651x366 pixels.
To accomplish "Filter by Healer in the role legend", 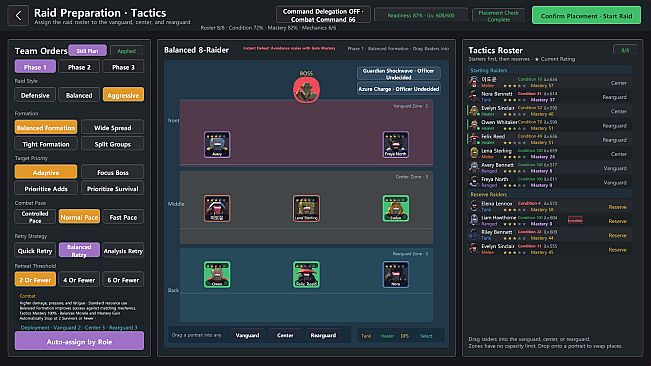I will 387,336.
